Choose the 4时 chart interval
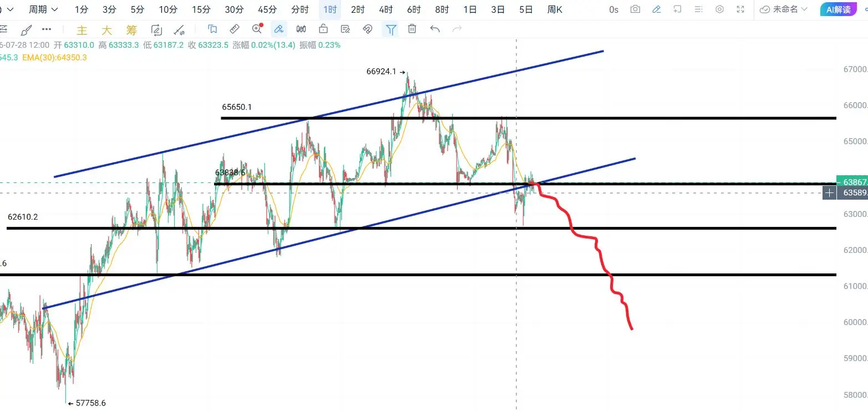The image size is (868, 411). (386, 9)
